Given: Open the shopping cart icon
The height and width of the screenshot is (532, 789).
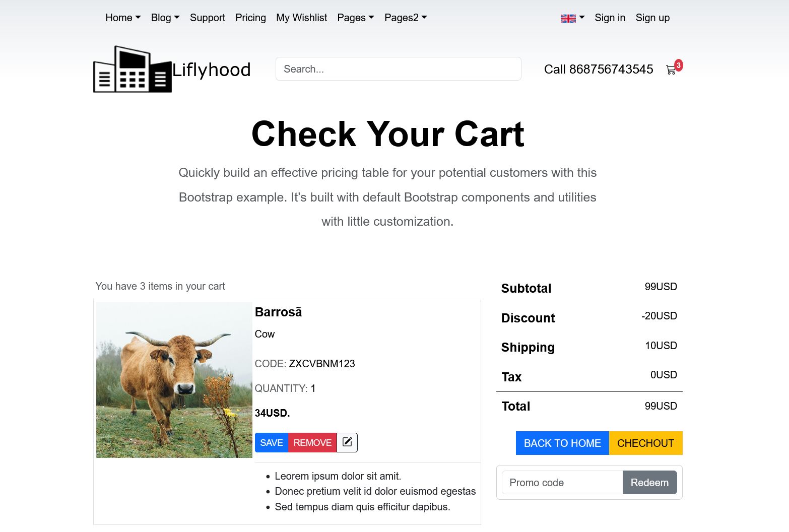Looking at the screenshot, I should click(671, 70).
